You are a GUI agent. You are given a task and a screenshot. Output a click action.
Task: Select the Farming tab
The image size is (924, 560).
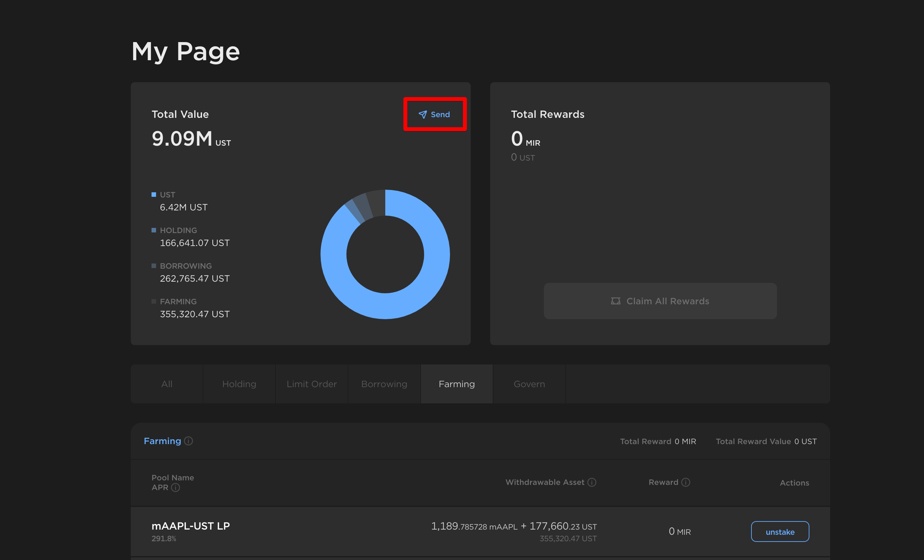tap(457, 384)
